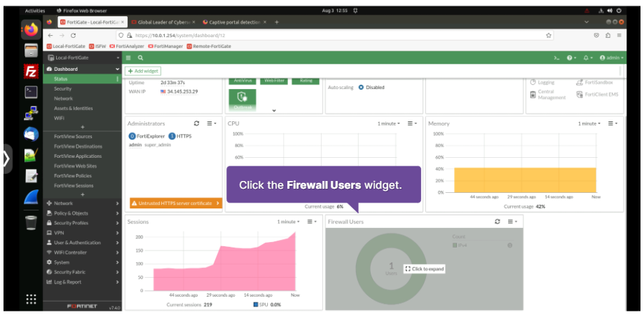
Task: Open the Remote-FortiGate bookmark
Action: pos(209,46)
